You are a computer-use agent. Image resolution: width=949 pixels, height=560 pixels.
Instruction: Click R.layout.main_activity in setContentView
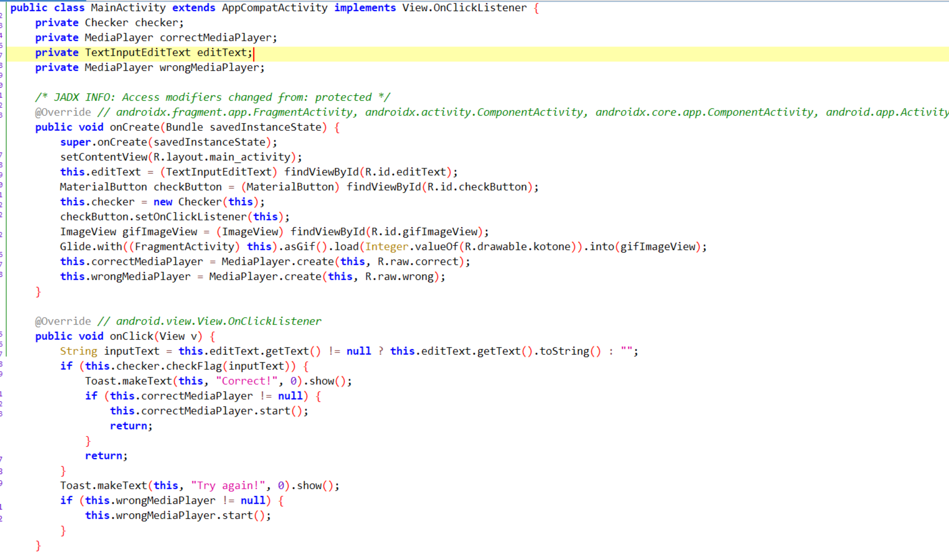tap(222, 157)
